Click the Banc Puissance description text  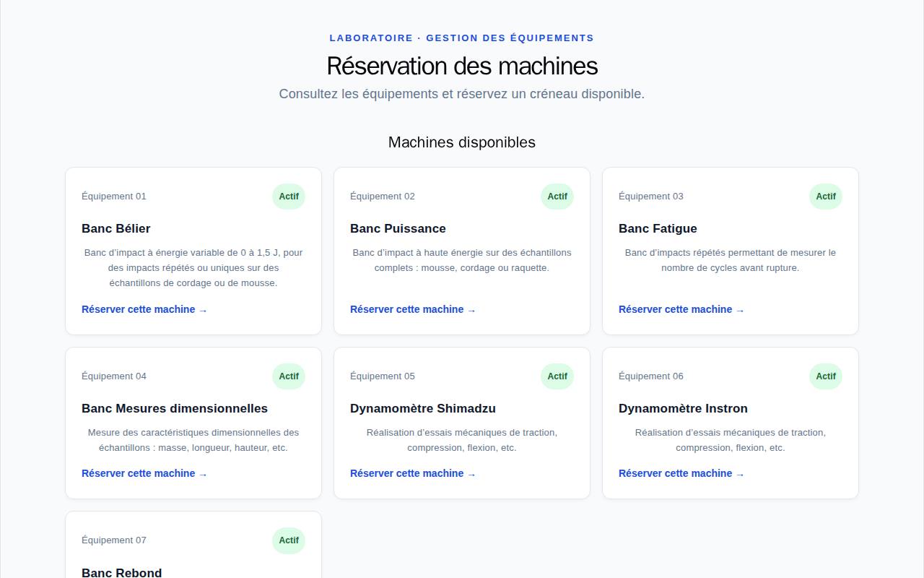pos(462,260)
